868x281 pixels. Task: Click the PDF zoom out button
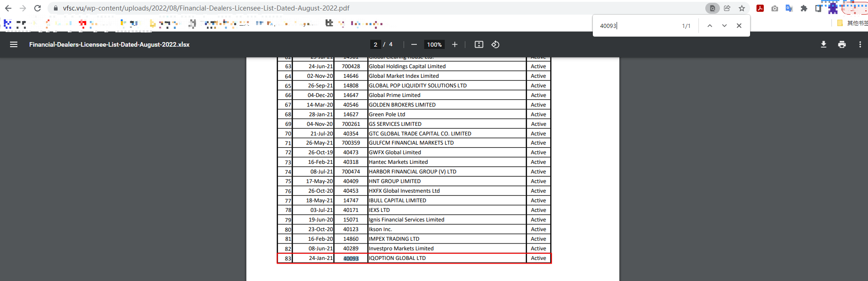(414, 44)
